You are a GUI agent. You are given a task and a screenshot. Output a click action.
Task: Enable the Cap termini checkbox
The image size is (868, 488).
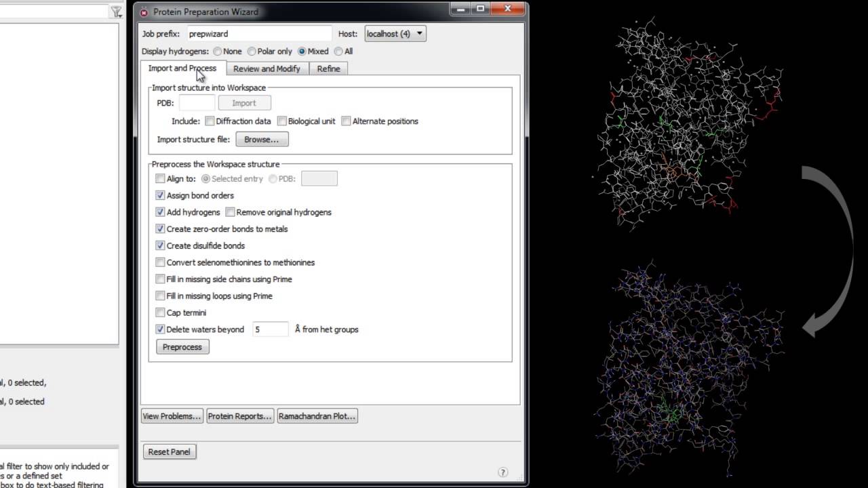tap(160, 312)
